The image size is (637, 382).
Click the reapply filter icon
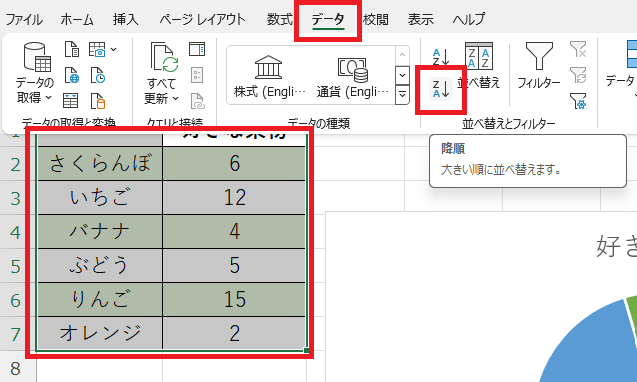click(578, 75)
